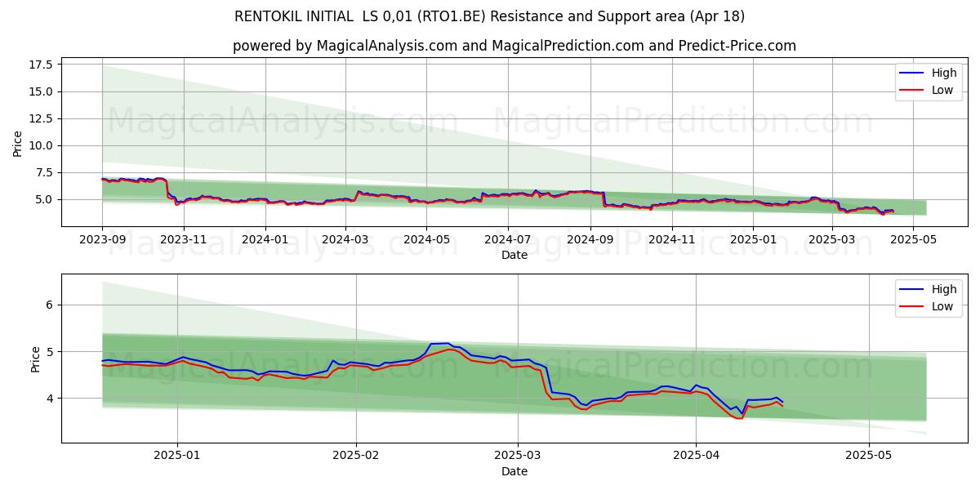Click the 2025-03 tick on the upper chart
This screenshot has width=980, height=490.
click(x=831, y=239)
